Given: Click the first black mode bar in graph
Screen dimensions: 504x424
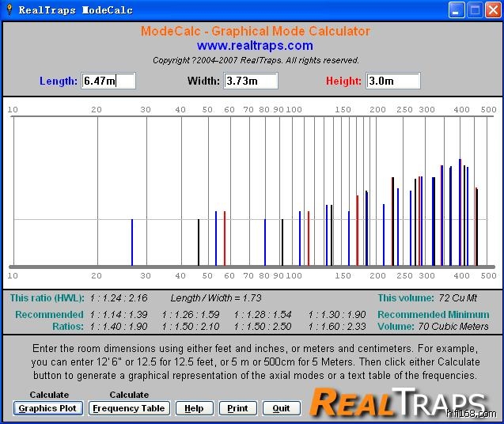Looking at the screenshot, I should coord(199,242).
